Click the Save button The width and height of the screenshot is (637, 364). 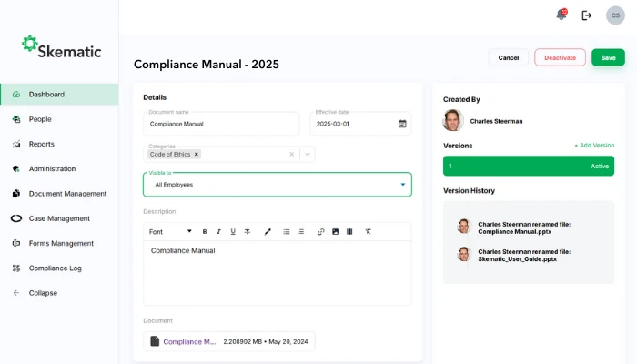(x=608, y=57)
